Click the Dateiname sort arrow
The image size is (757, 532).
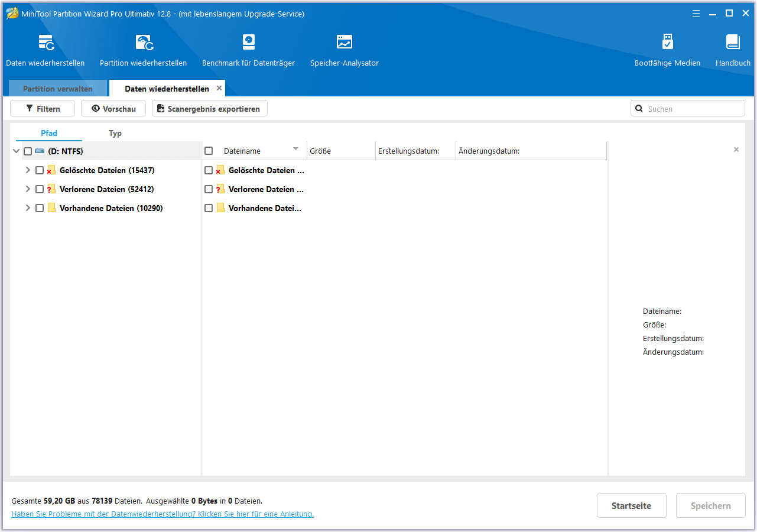coord(296,149)
